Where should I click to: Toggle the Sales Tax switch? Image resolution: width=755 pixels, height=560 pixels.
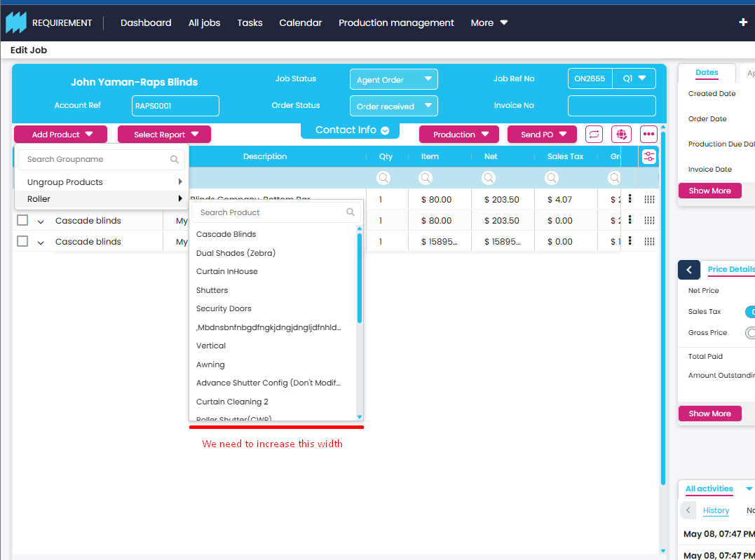750,312
